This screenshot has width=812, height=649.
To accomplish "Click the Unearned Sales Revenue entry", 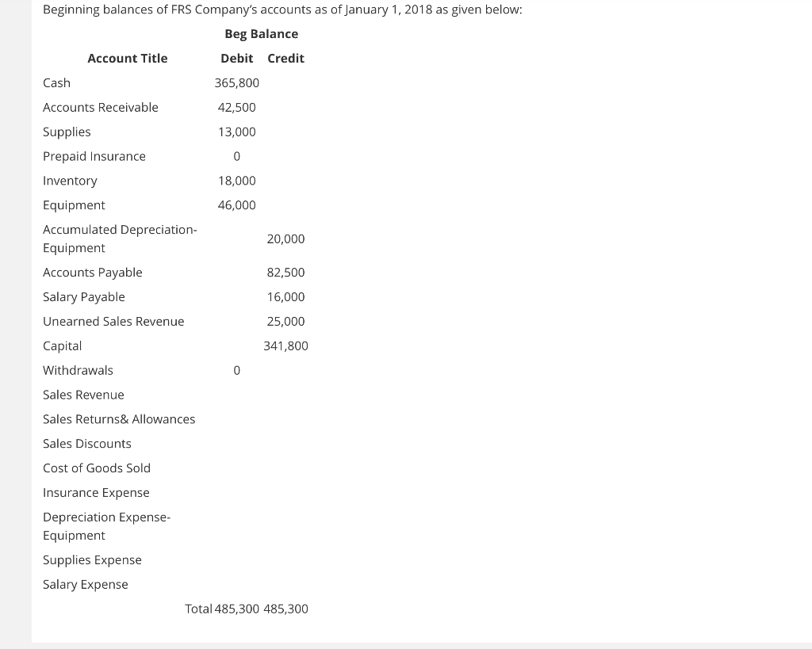I will click(x=113, y=321).
